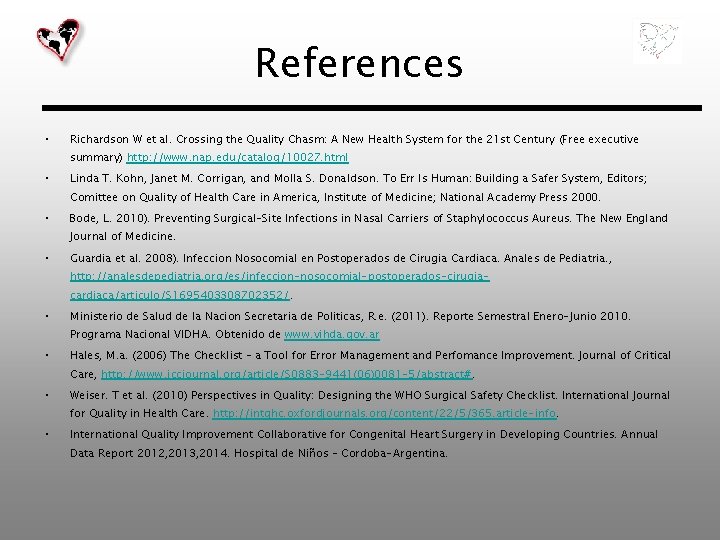The height and width of the screenshot is (540, 720).
Task: Open the nap.edu catalog 10027 link
Action: click(x=237, y=158)
